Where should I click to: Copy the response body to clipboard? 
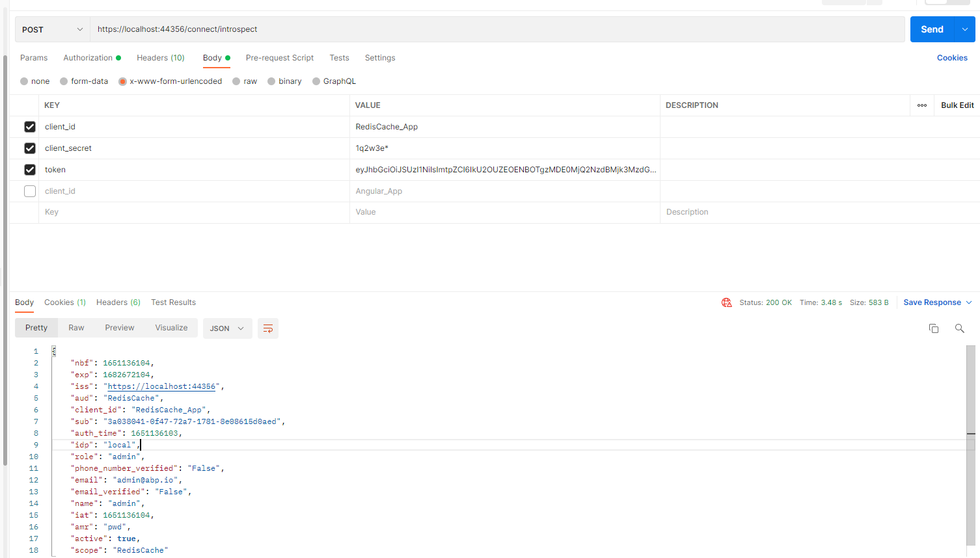tap(934, 328)
